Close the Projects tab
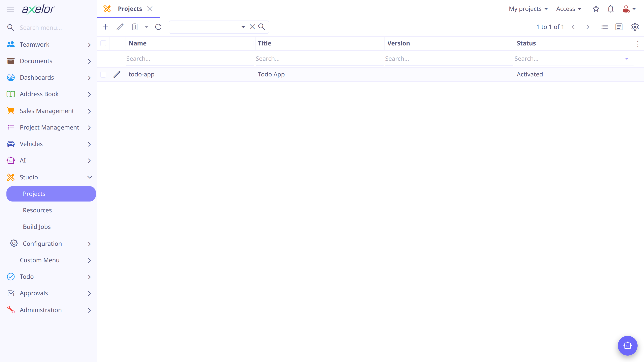 coord(150,9)
